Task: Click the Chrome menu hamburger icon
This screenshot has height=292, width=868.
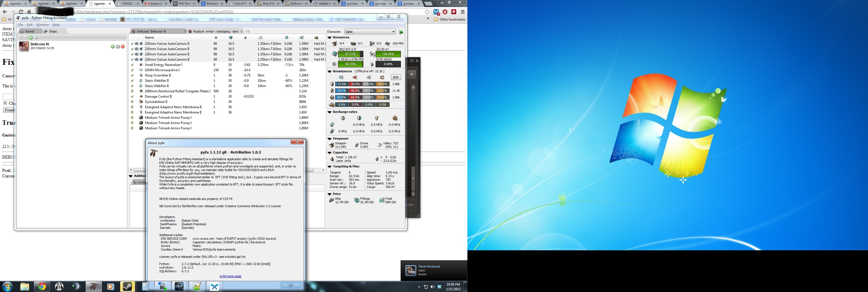Action: click(463, 12)
